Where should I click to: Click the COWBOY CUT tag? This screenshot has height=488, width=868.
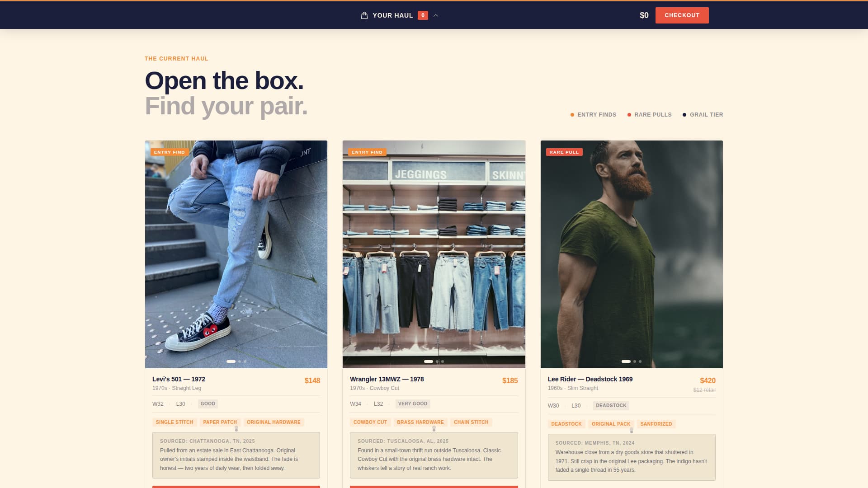(x=370, y=422)
